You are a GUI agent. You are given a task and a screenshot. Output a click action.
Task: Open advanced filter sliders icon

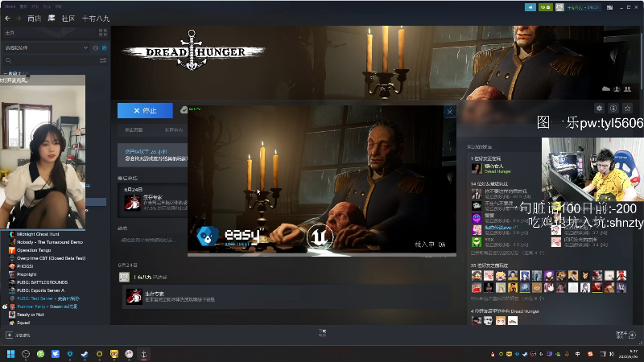tap(103, 60)
